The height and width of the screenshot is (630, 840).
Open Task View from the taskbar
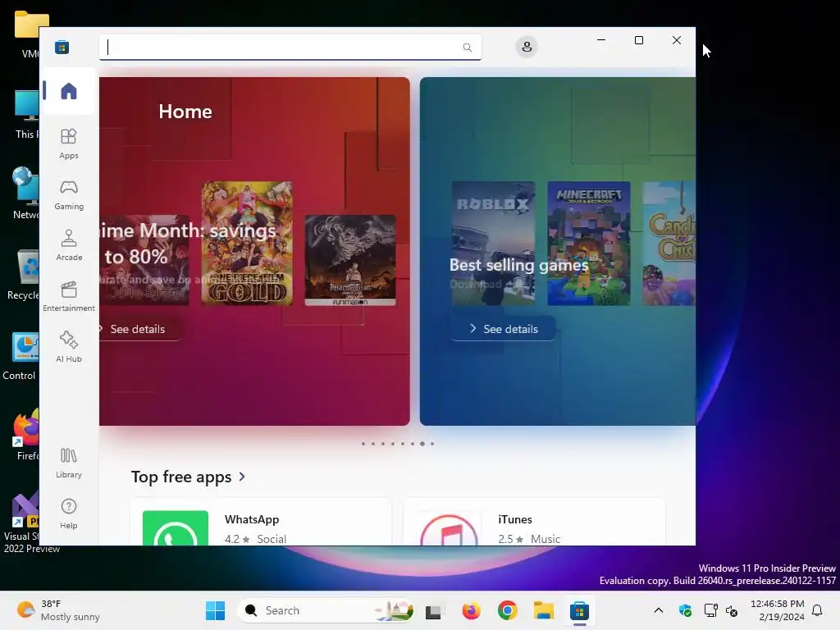pos(433,611)
